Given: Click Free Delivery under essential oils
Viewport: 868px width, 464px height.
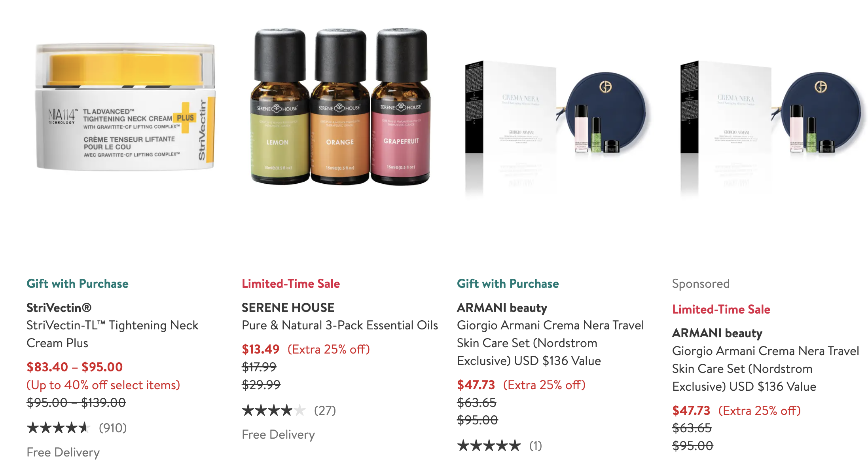Looking at the screenshot, I should [x=279, y=434].
